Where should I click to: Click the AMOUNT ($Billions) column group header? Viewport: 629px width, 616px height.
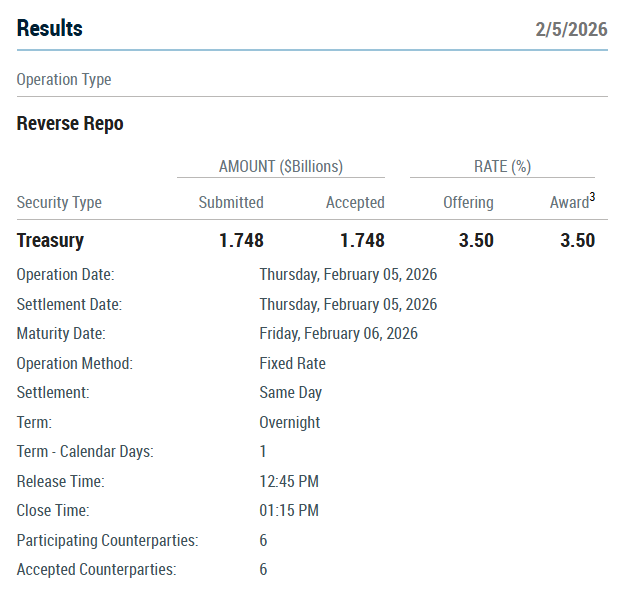281,166
